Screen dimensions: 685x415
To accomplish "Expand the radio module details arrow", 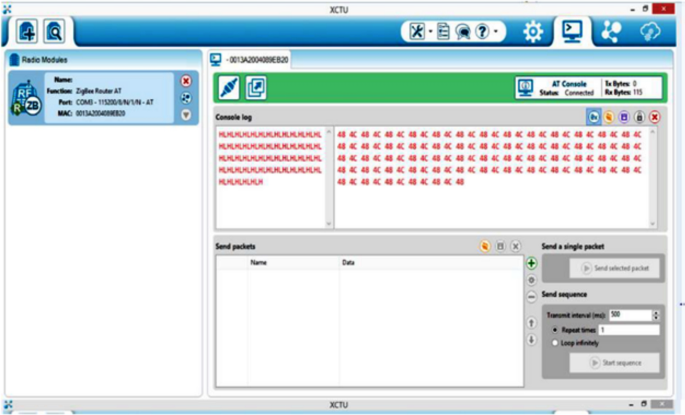I will coord(186,115).
